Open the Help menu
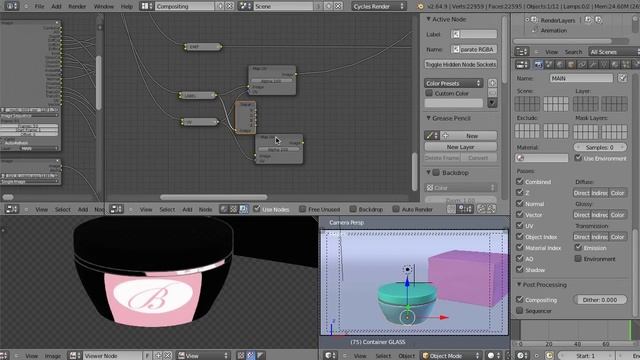640x360 pixels. [127, 6]
